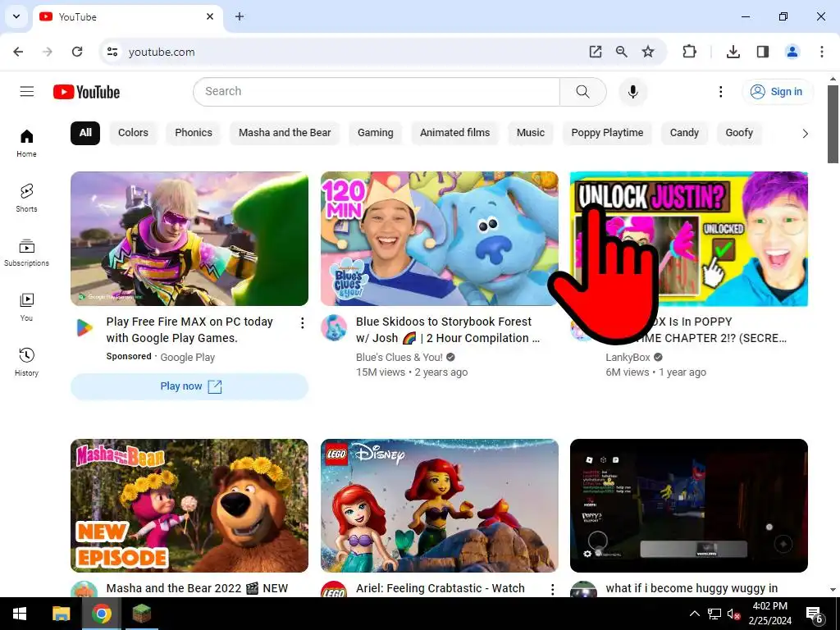Open Free Fire MAX video thumbnail
Screen dimensions: 840x630
coord(189,239)
